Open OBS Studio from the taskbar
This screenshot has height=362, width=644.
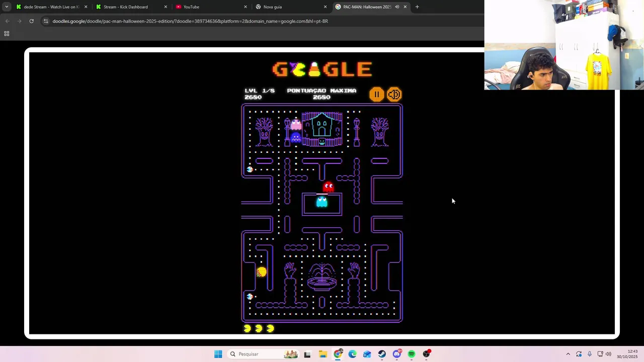(427, 354)
